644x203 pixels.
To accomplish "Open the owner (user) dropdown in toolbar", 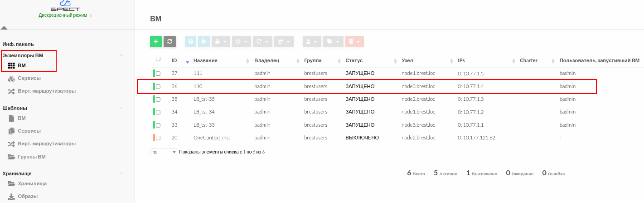I will pyautogui.click(x=312, y=41).
